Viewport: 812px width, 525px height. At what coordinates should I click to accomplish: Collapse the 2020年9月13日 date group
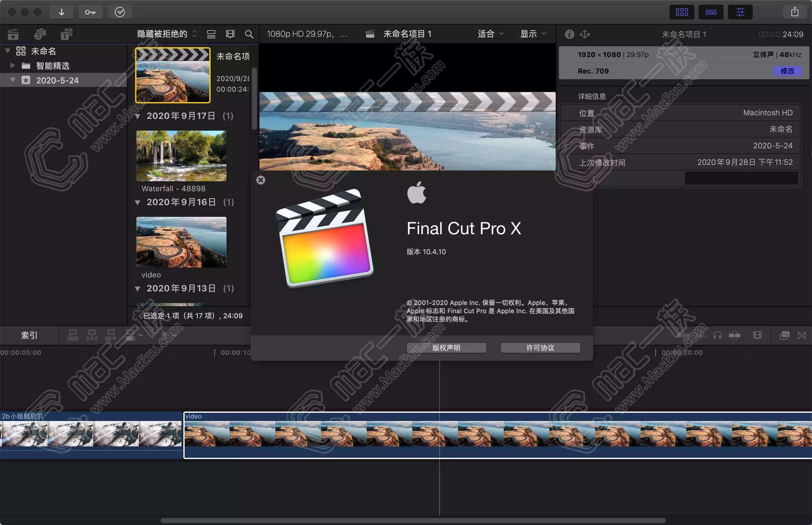[137, 289]
